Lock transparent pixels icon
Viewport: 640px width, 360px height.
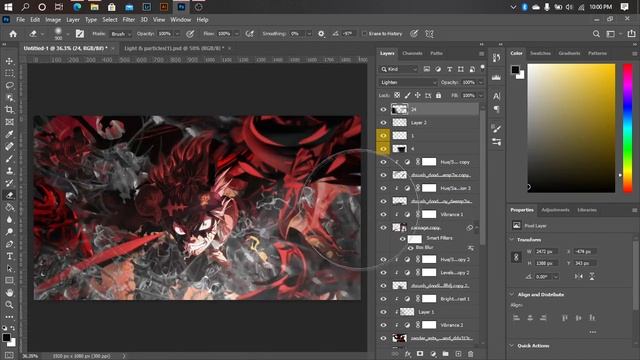click(x=397, y=96)
